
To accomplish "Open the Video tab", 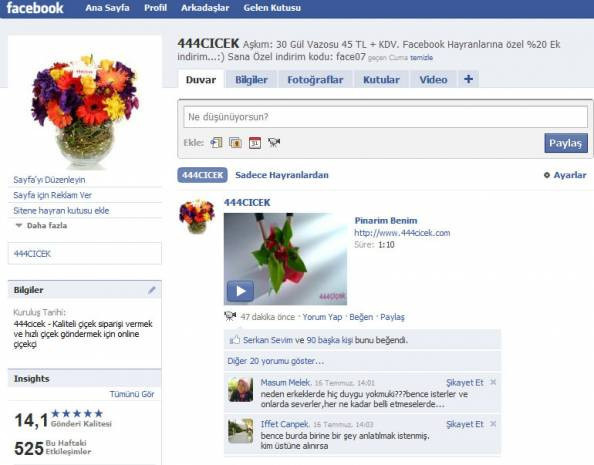I will click(x=433, y=80).
